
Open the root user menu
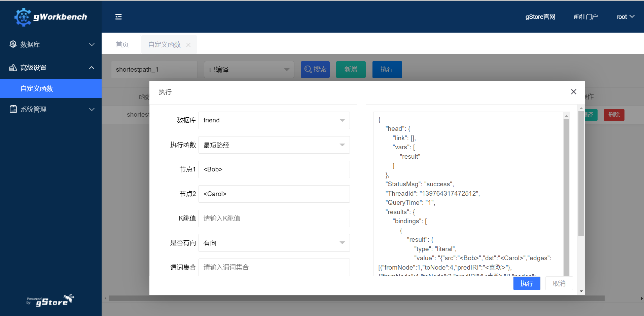pos(625,17)
